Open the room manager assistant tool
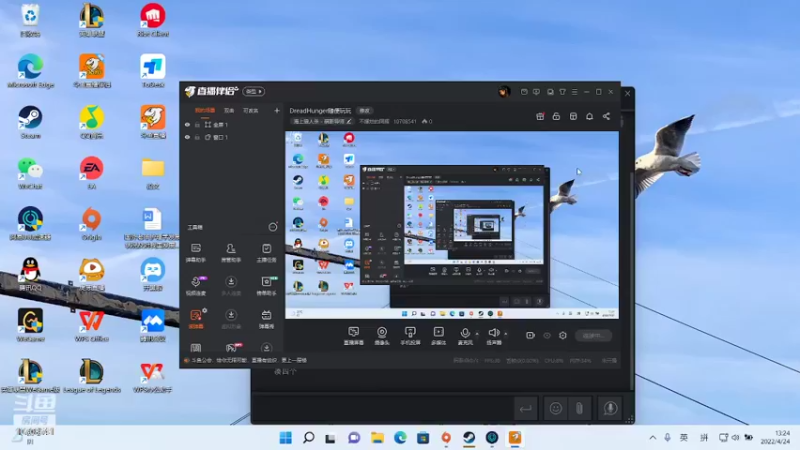 coord(231,253)
